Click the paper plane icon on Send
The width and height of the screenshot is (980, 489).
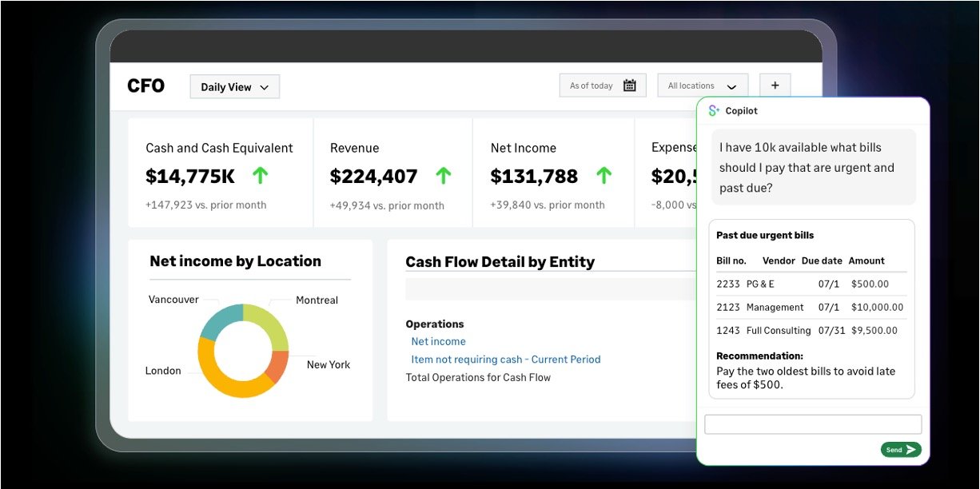[911, 450]
